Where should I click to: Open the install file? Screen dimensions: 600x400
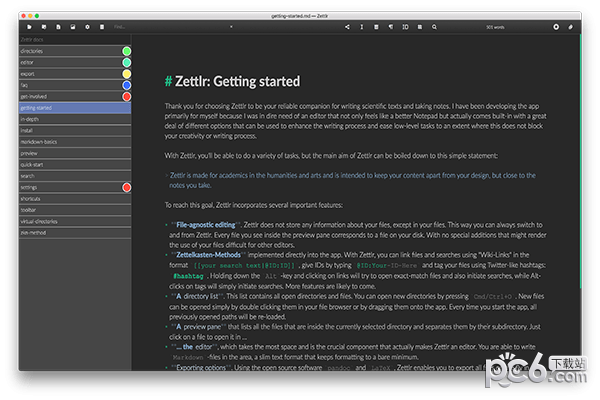pyautogui.click(x=75, y=131)
